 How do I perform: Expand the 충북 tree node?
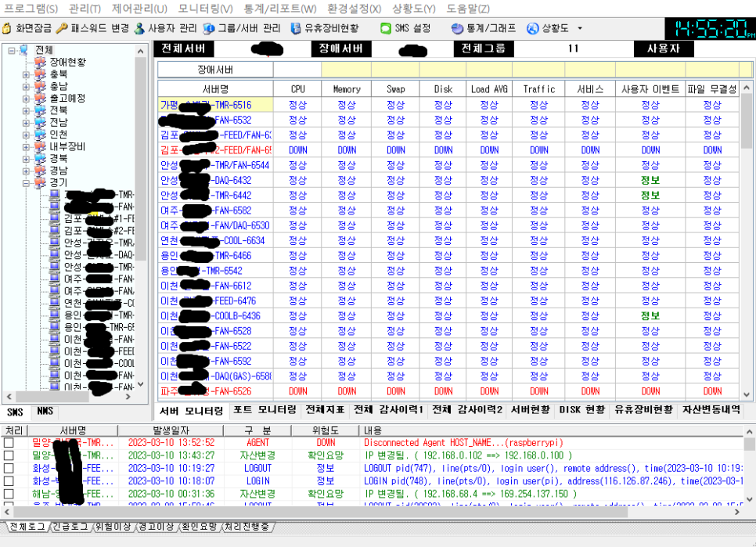tap(26, 74)
